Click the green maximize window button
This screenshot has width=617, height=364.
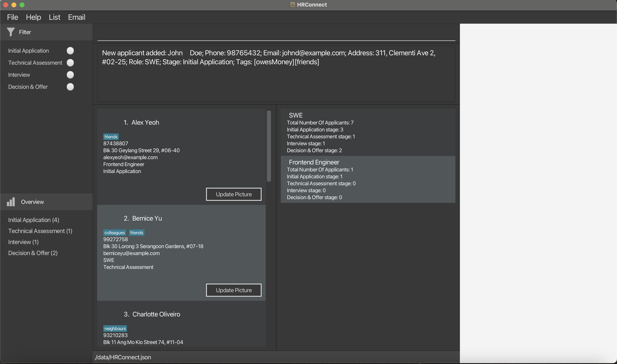tap(22, 5)
